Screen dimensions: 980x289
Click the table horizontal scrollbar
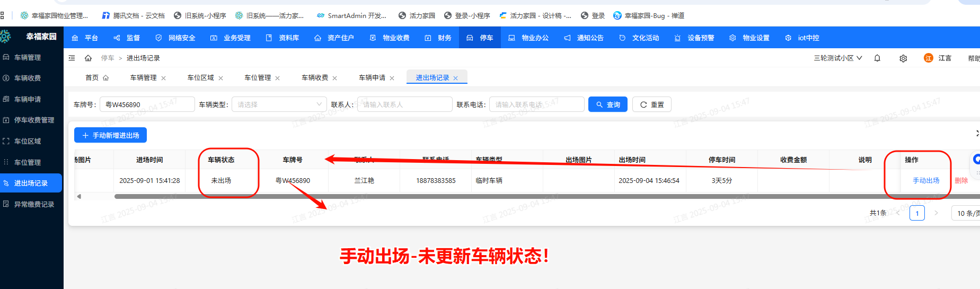pos(546,197)
